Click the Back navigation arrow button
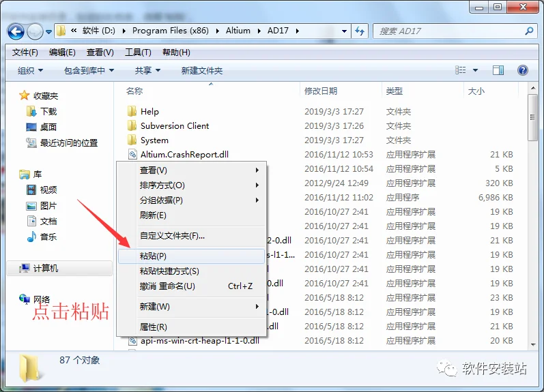The width and height of the screenshot is (544, 392). [x=16, y=31]
